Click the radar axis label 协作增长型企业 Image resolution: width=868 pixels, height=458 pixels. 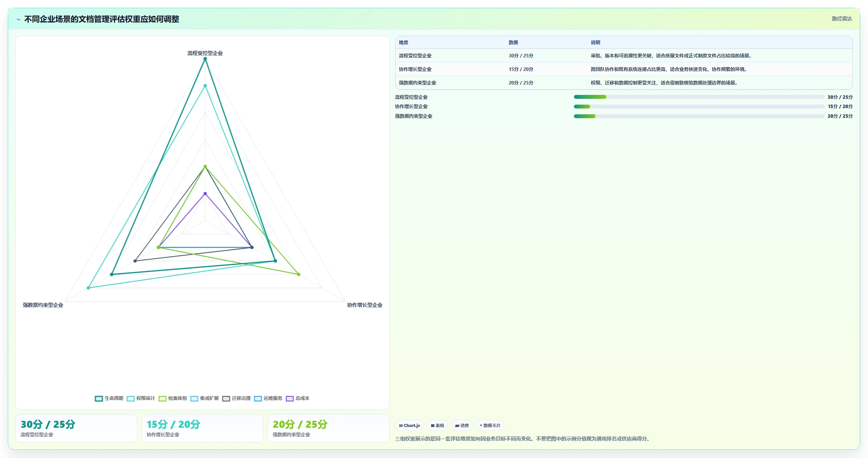(x=365, y=305)
